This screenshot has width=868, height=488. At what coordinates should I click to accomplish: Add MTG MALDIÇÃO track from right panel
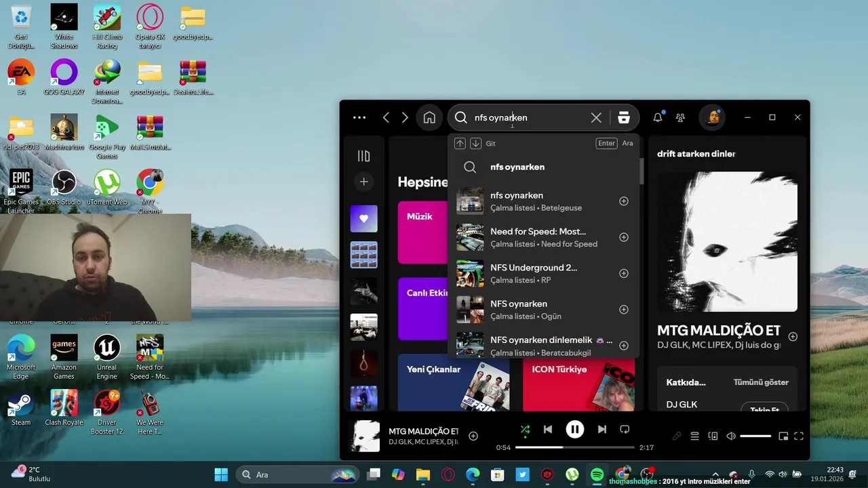coord(793,336)
